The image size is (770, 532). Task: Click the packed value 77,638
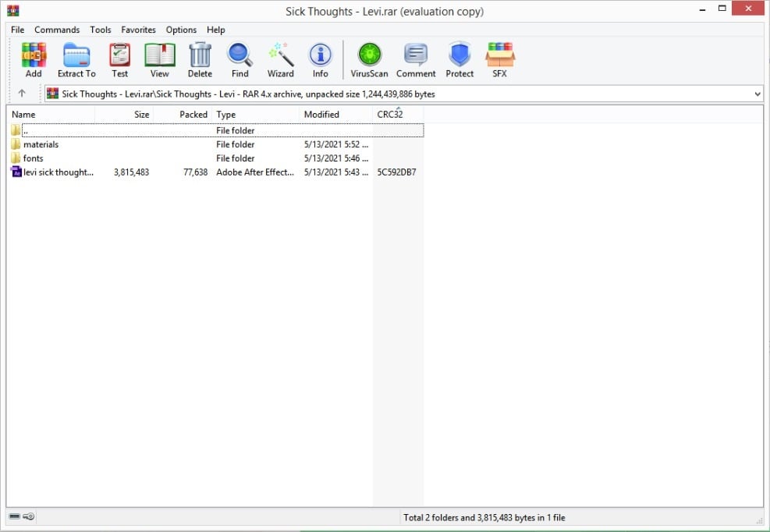196,172
